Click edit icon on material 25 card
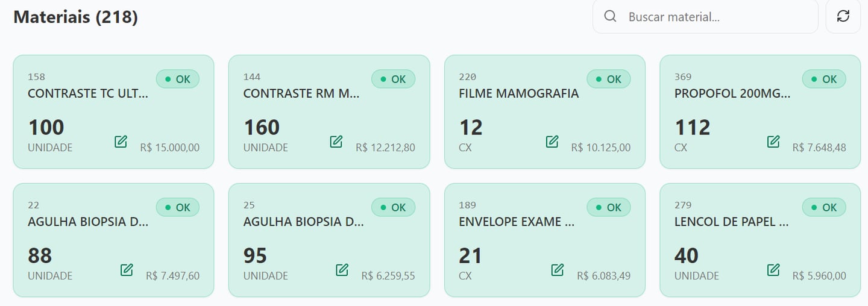This screenshot has width=868, height=306. pyautogui.click(x=342, y=270)
